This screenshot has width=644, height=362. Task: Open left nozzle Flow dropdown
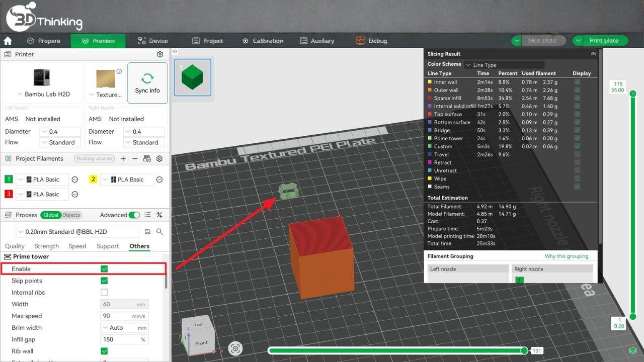coord(60,142)
